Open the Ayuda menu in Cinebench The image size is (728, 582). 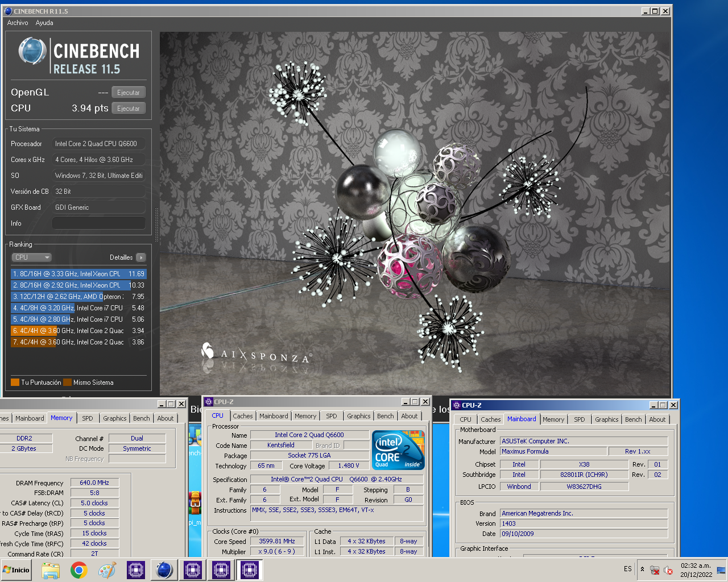pyautogui.click(x=44, y=23)
